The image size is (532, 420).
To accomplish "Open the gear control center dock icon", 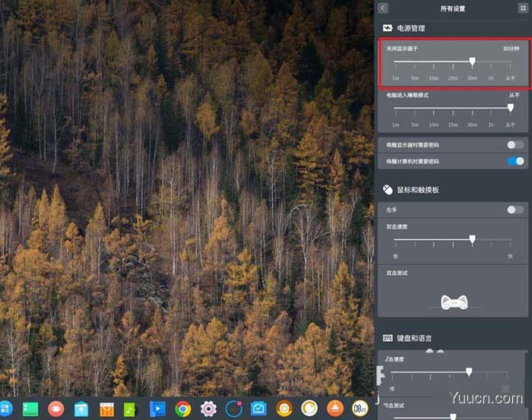I will pyautogui.click(x=208, y=409).
